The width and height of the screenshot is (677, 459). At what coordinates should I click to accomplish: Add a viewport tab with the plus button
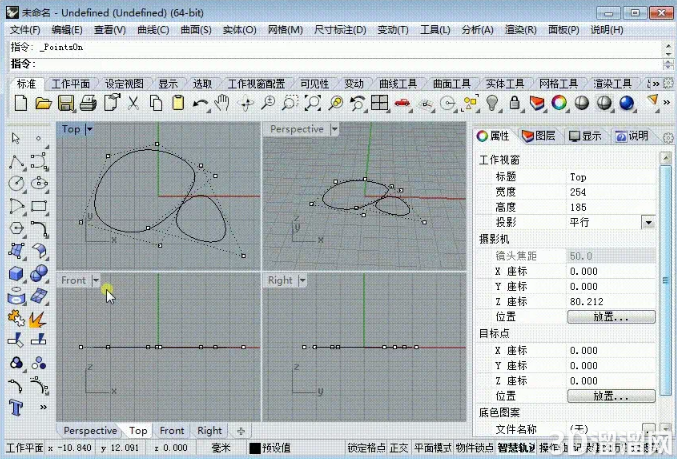point(241,431)
